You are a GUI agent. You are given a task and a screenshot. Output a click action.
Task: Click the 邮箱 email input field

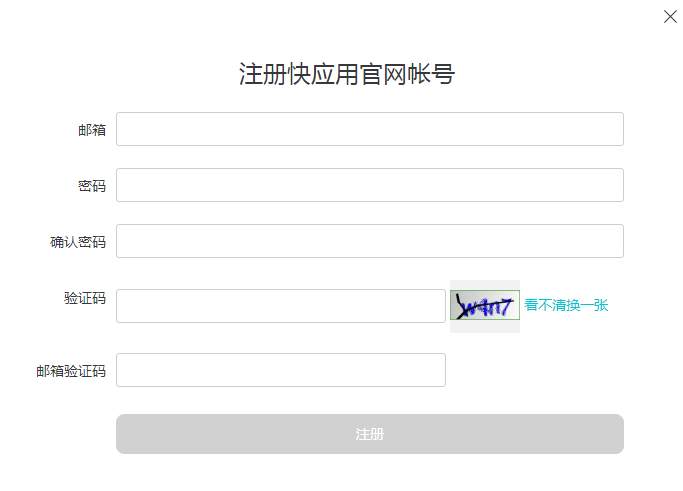(x=370, y=129)
